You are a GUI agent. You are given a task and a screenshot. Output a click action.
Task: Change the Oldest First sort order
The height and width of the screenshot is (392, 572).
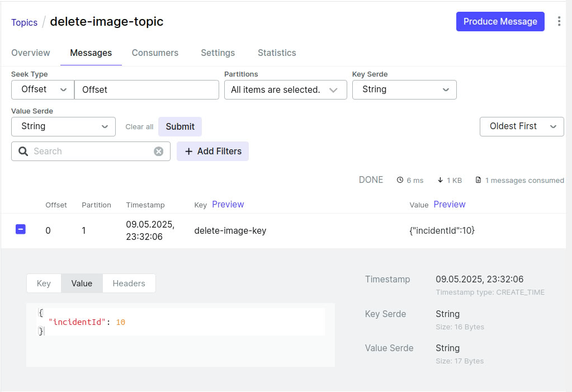pos(522,126)
